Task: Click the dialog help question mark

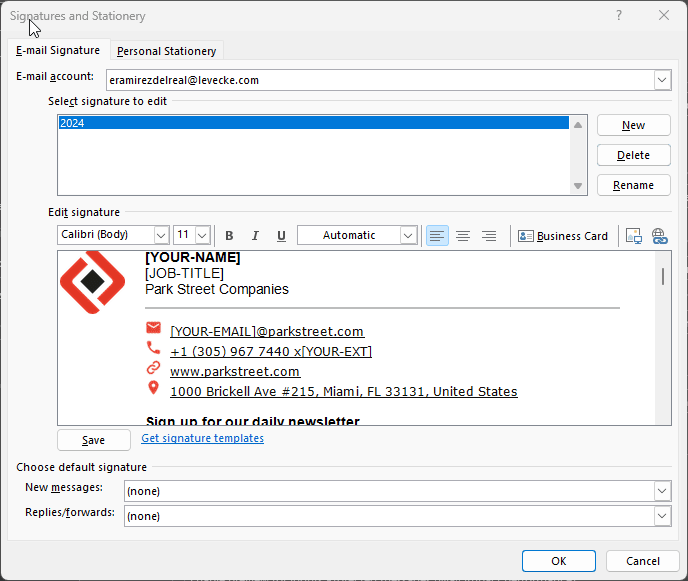Action: click(x=619, y=15)
